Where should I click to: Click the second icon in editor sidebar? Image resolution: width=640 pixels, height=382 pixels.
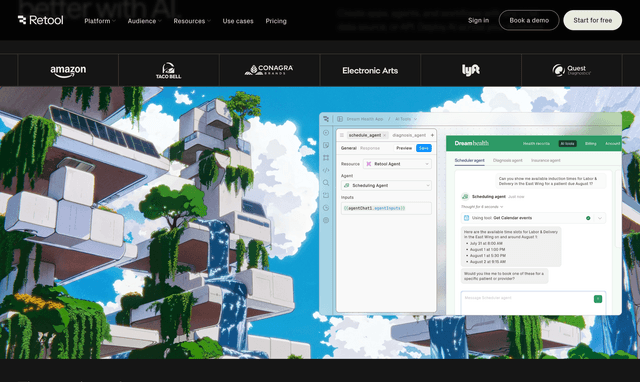[x=326, y=145]
